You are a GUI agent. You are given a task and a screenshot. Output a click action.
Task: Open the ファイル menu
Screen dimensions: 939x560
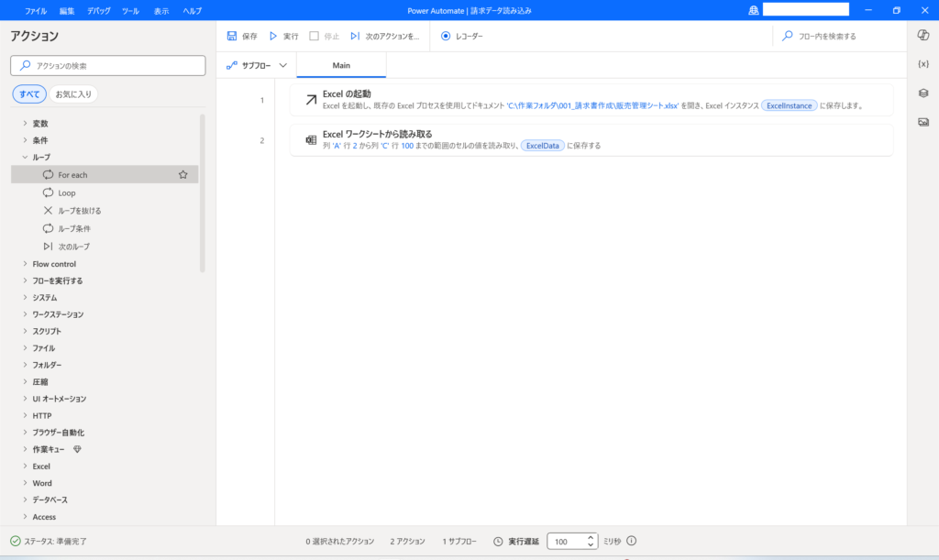click(x=36, y=11)
